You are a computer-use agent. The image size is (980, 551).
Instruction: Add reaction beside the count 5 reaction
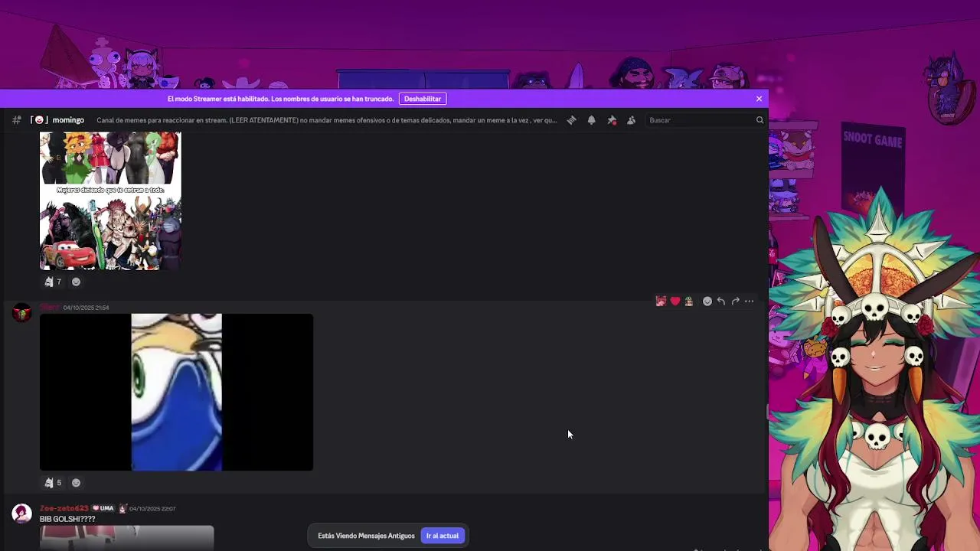pos(76,483)
